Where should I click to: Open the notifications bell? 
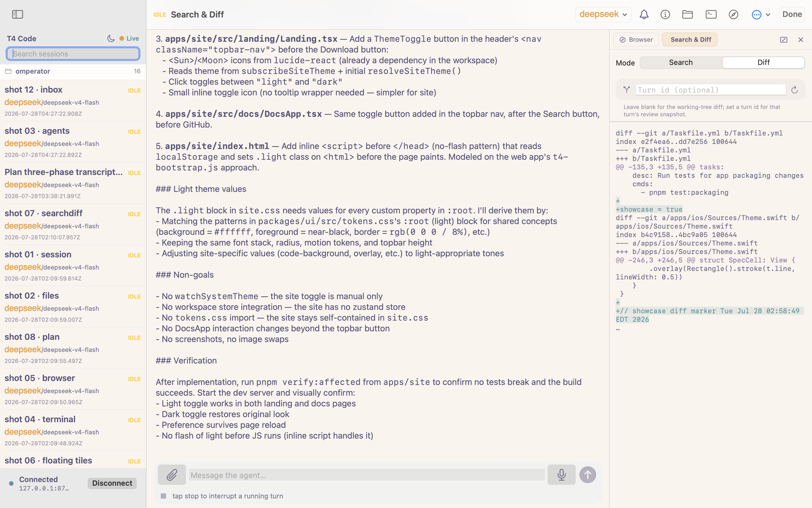tap(644, 14)
